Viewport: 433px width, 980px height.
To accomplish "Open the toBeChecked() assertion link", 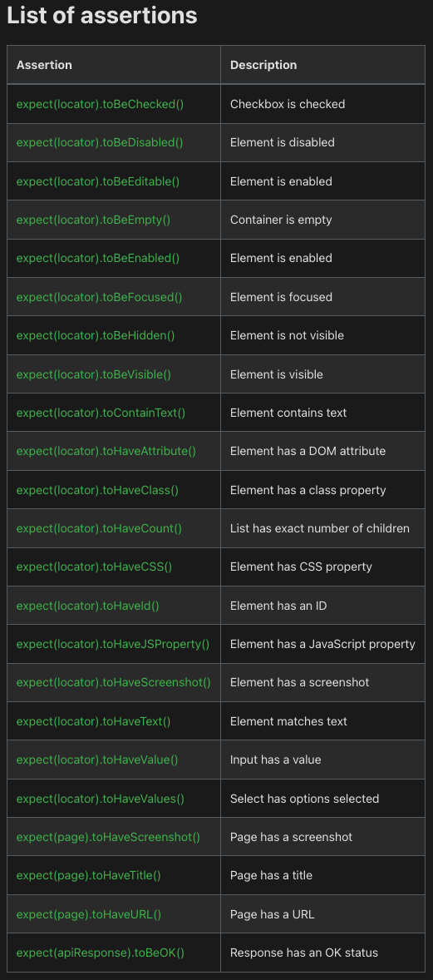I will point(100,104).
